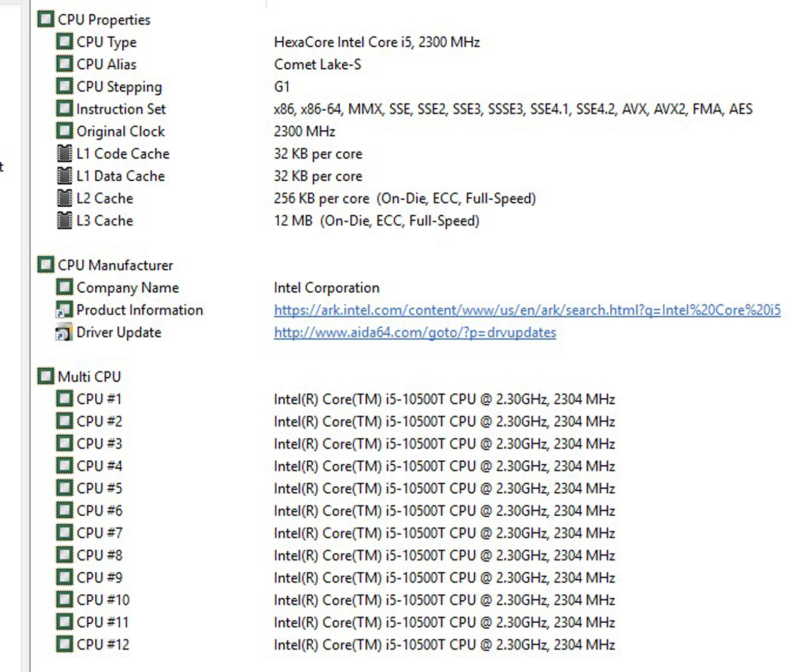Select the 'CPU Type' field label

(106, 42)
